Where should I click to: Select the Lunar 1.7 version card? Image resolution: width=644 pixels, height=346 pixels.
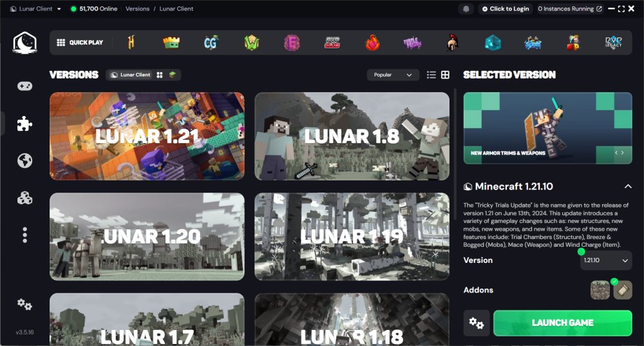[147, 320]
